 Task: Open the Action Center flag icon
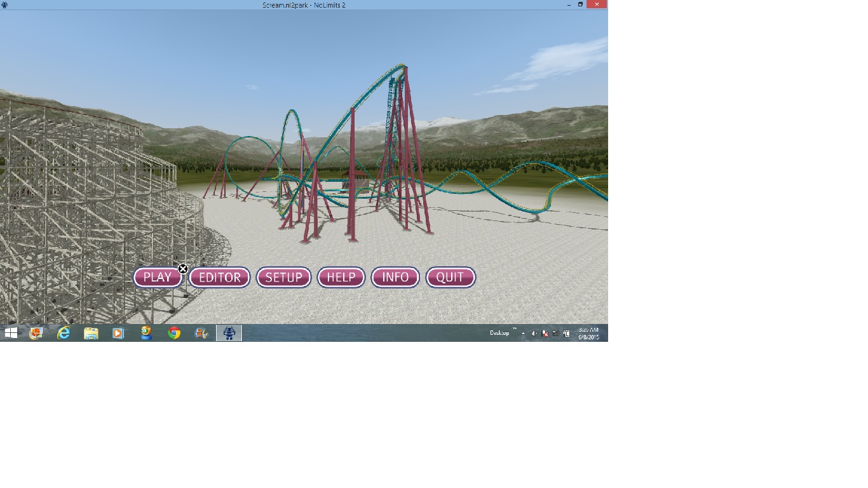pyautogui.click(x=545, y=334)
